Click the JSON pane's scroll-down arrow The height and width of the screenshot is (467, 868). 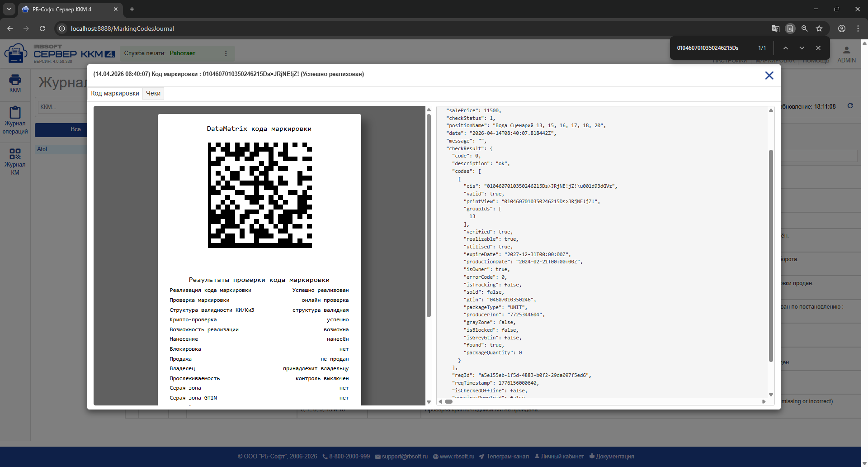[x=771, y=395]
